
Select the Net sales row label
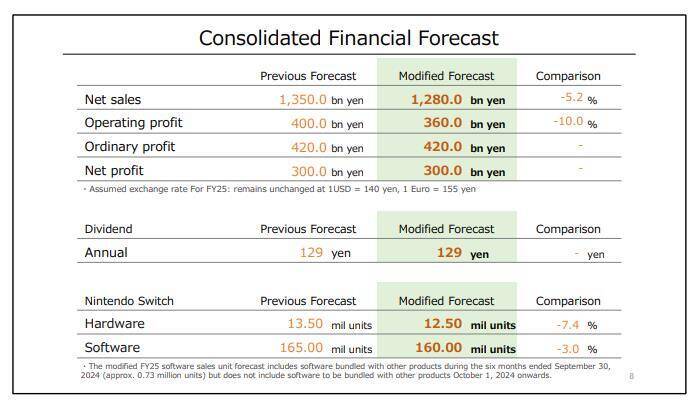click(x=112, y=100)
